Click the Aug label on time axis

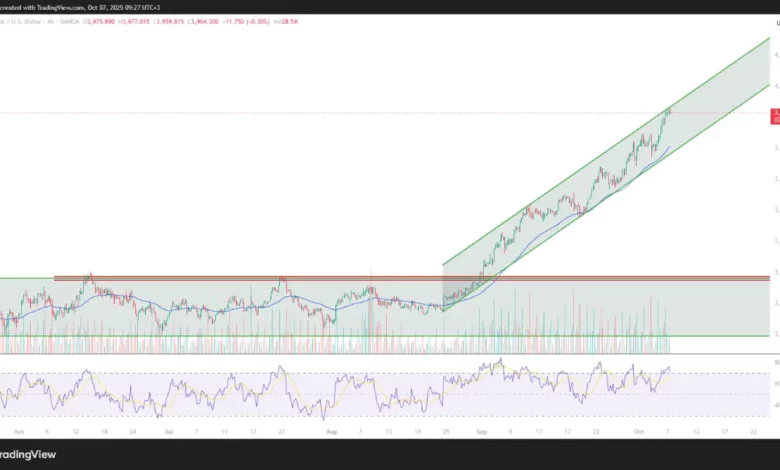332,431
